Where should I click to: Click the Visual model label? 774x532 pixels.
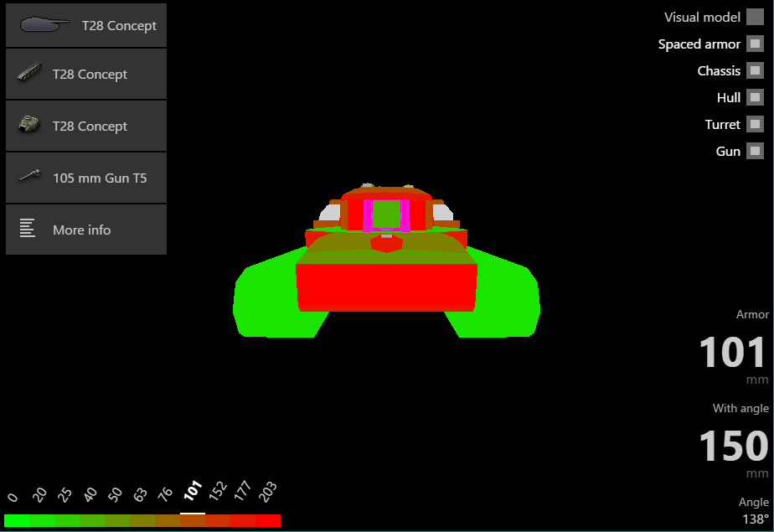coord(702,18)
